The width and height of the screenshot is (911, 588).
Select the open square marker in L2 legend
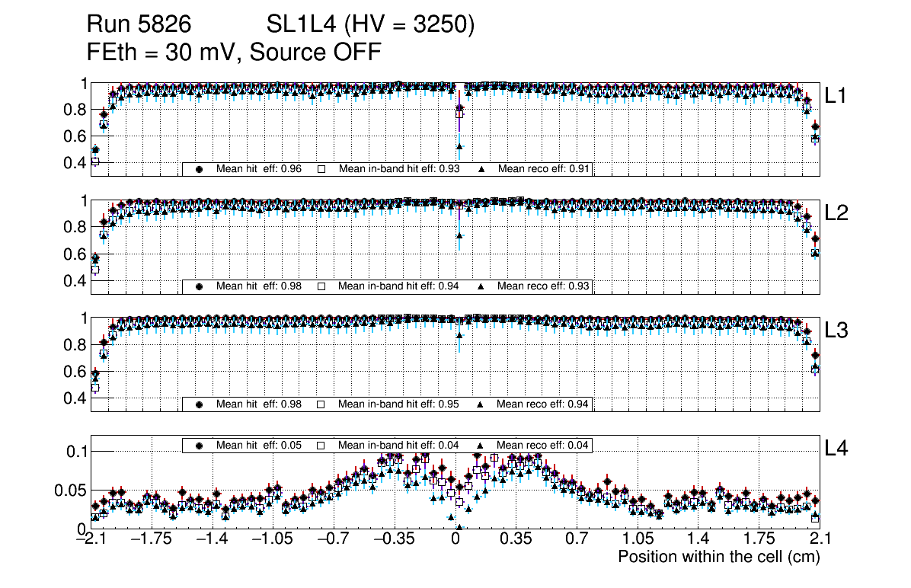(321, 286)
